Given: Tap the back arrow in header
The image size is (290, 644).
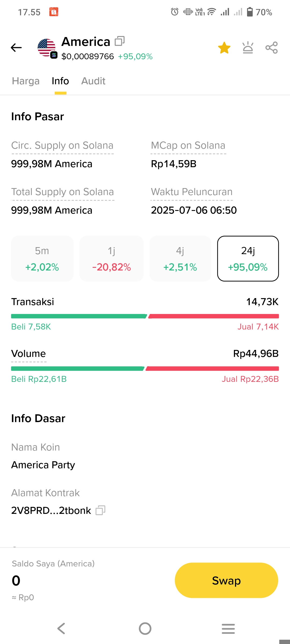Looking at the screenshot, I should click(x=16, y=48).
